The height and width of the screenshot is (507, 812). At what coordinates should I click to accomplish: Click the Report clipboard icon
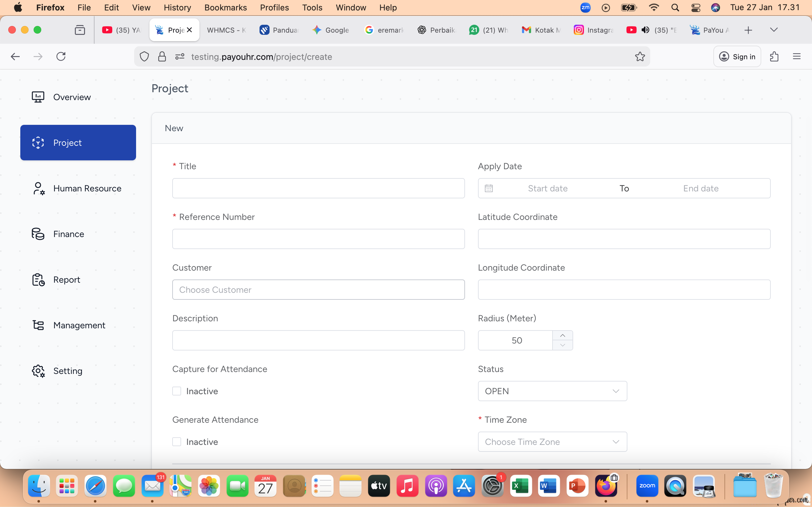click(x=38, y=280)
